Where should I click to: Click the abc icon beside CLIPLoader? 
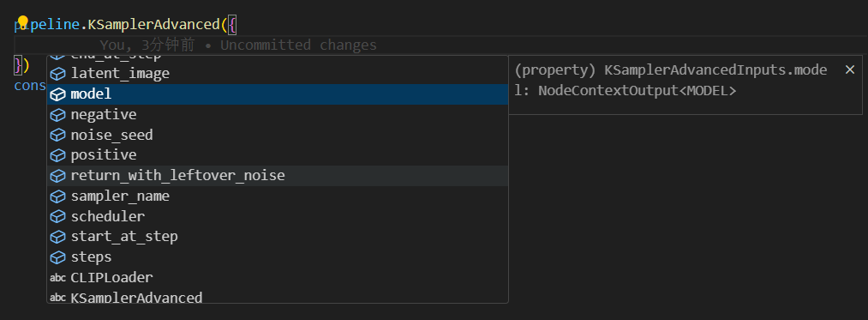(58, 278)
